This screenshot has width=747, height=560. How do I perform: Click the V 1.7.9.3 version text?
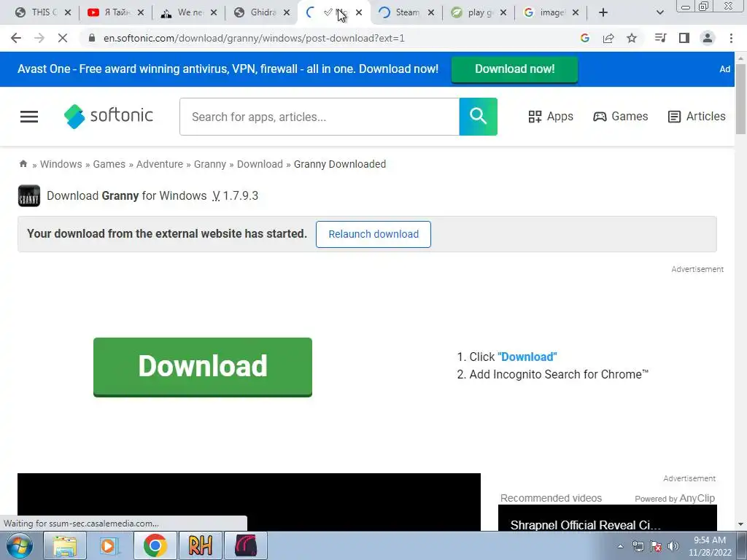(236, 195)
